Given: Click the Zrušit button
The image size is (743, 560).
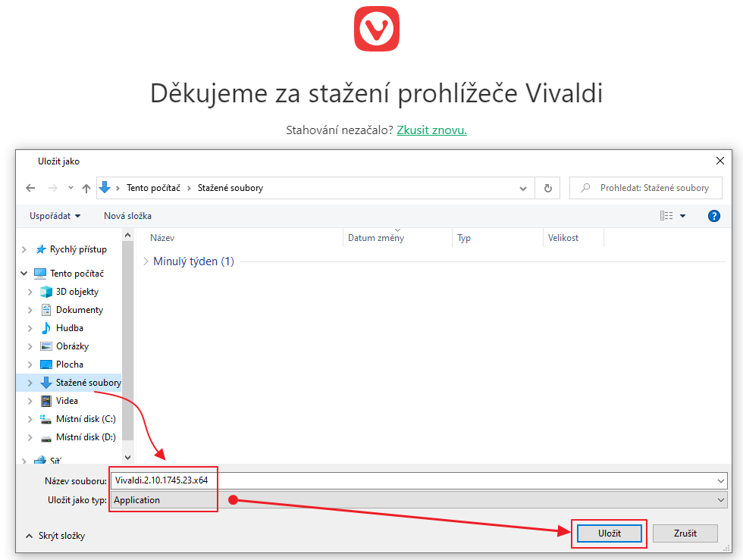Looking at the screenshot, I should (x=685, y=533).
